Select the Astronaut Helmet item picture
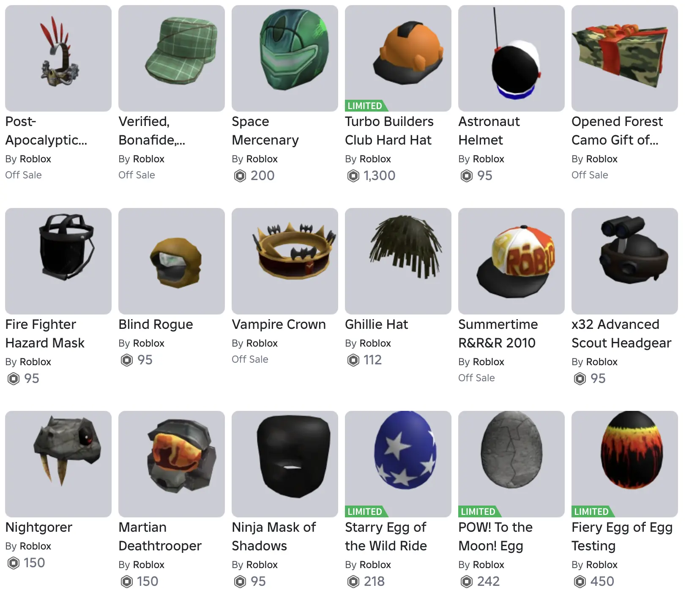Viewport: 700px width, 596px height. tap(511, 58)
